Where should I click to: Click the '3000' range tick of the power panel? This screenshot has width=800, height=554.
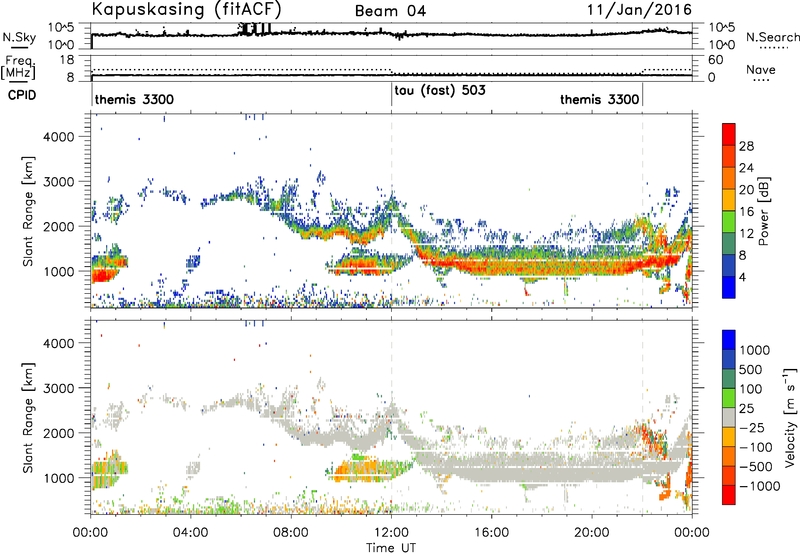pyautogui.click(x=58, y=182)
